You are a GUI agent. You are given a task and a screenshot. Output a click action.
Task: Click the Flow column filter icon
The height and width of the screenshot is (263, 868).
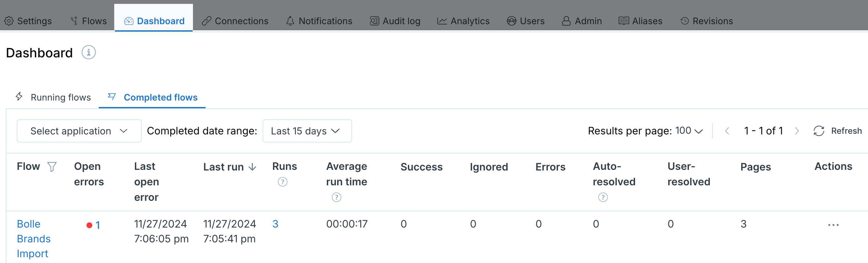pyautogui.click(x=52, y=167)
